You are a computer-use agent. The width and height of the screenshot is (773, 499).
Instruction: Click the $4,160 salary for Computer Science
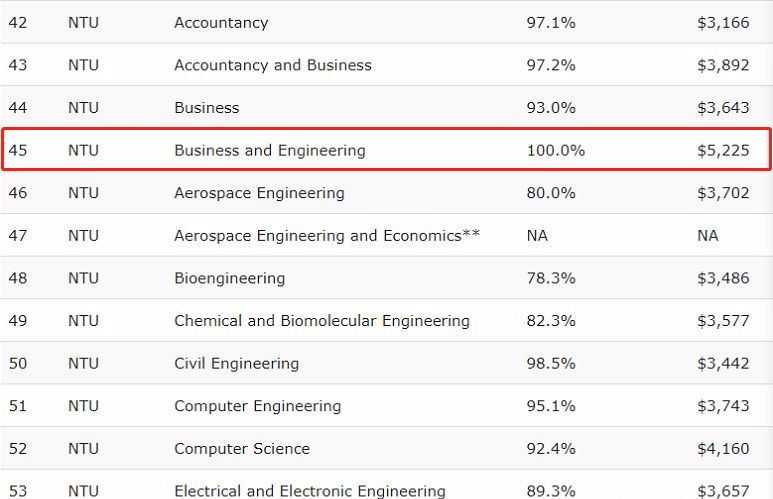(722, 448)
